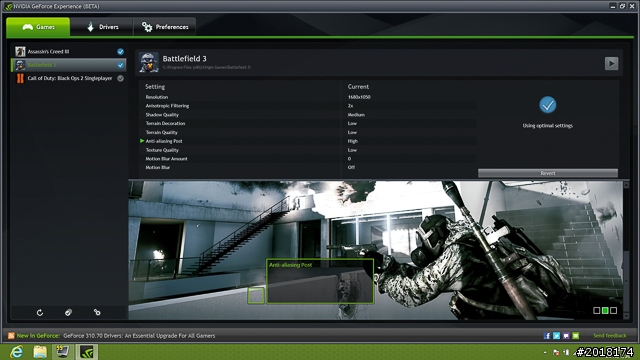Click the blue optimal settings checkmark
This screenshot has height=360, width=640.
coord(548,105)
